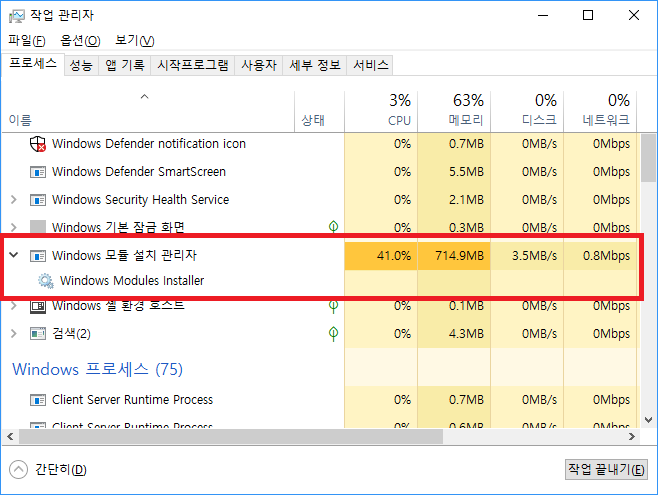Close the 작업 관리자 window

[634, 16]
